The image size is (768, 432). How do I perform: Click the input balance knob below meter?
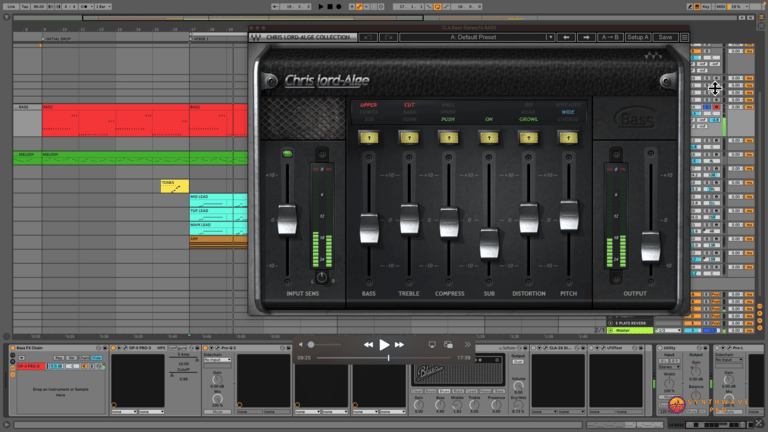[x=321, y=277]
